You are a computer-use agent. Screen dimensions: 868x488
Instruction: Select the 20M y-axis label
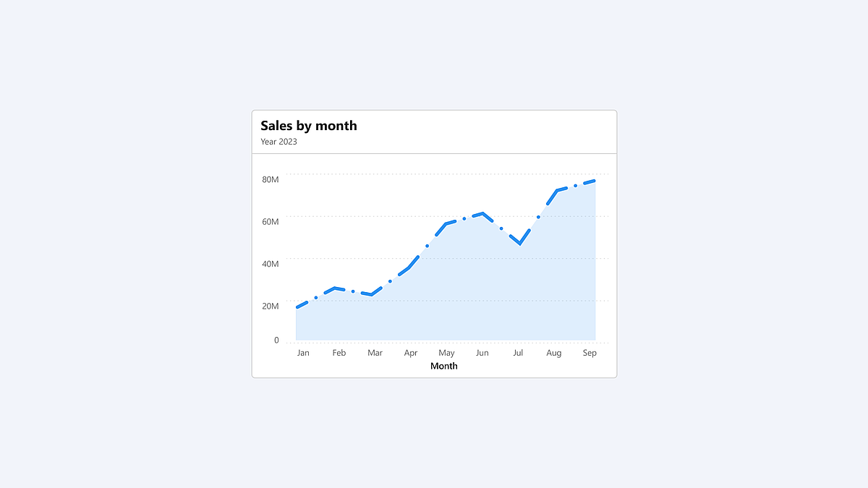271,306
